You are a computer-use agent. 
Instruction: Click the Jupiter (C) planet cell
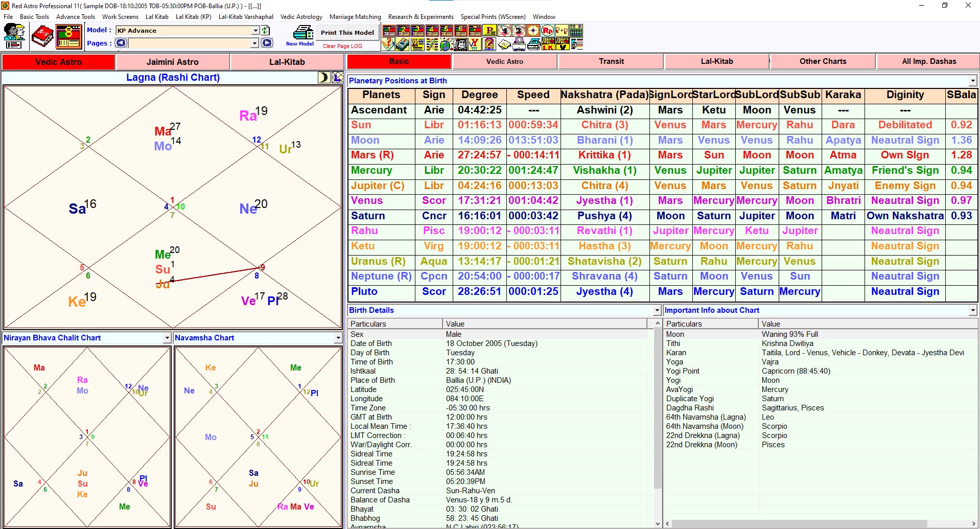381,186
